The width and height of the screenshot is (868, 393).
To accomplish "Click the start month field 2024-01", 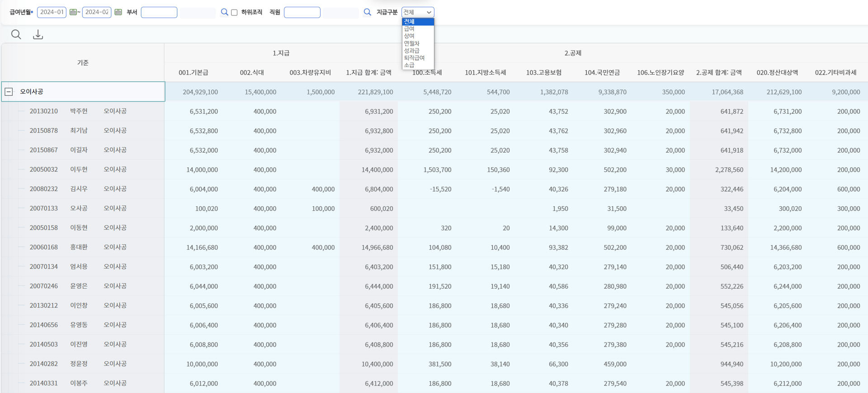I will [x=52, y=12].
